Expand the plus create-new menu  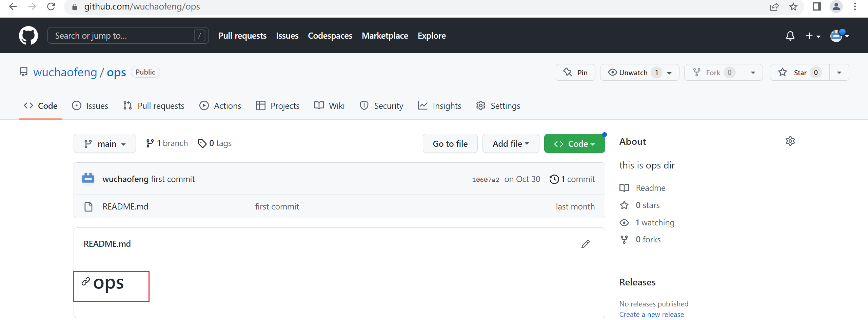pyautogui.click(x=813, y=36)
